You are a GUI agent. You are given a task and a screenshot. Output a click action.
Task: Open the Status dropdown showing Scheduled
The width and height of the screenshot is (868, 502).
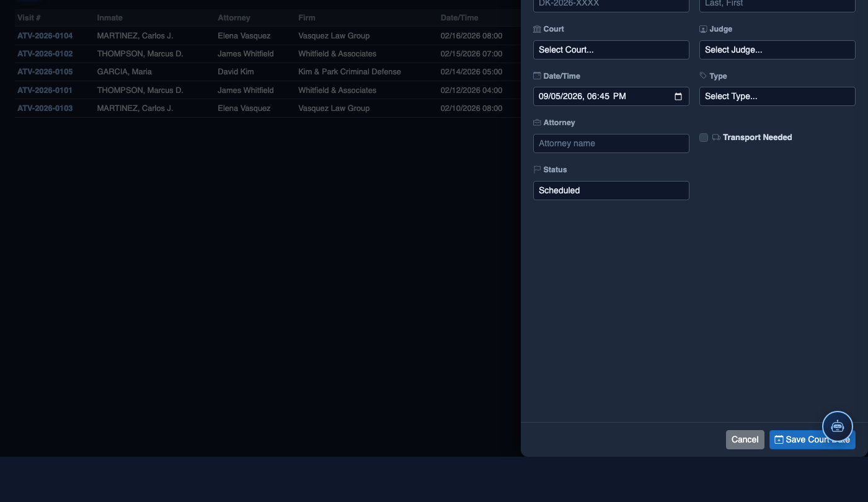pyautogui.click(x=611, y=190)
